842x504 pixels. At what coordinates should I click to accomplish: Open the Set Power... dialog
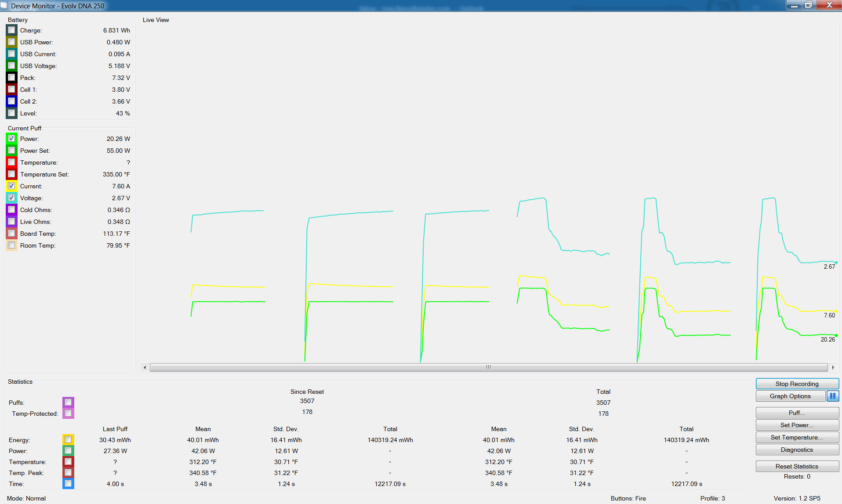[x=797, y=425]
